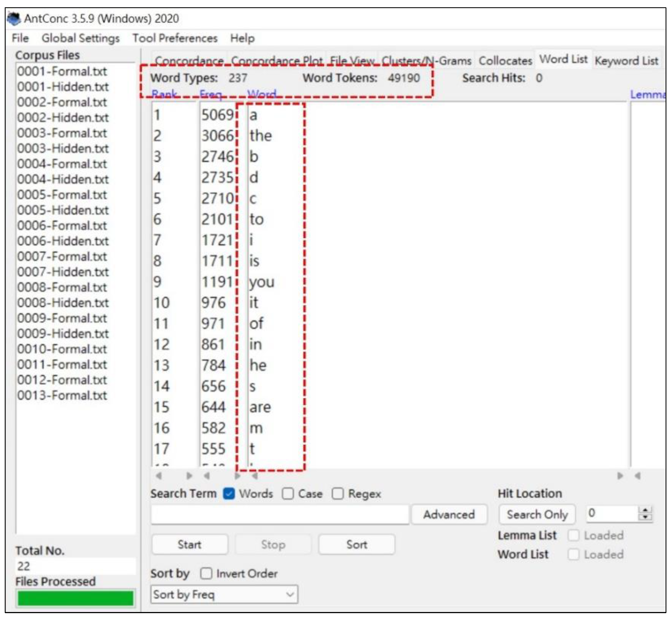Click left scroll arrow under Word column
This screenshot has width=672, height=619.
point(255,476)
